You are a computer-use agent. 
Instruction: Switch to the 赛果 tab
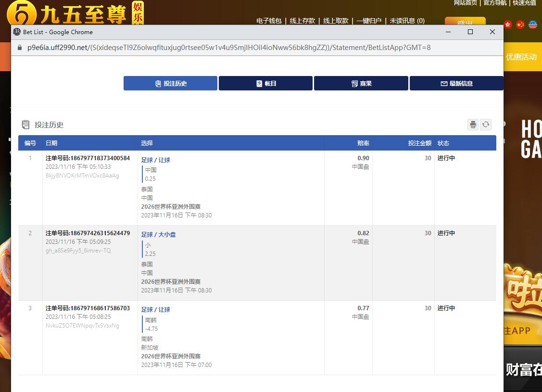pyautogui.click(x=361, y=83)
